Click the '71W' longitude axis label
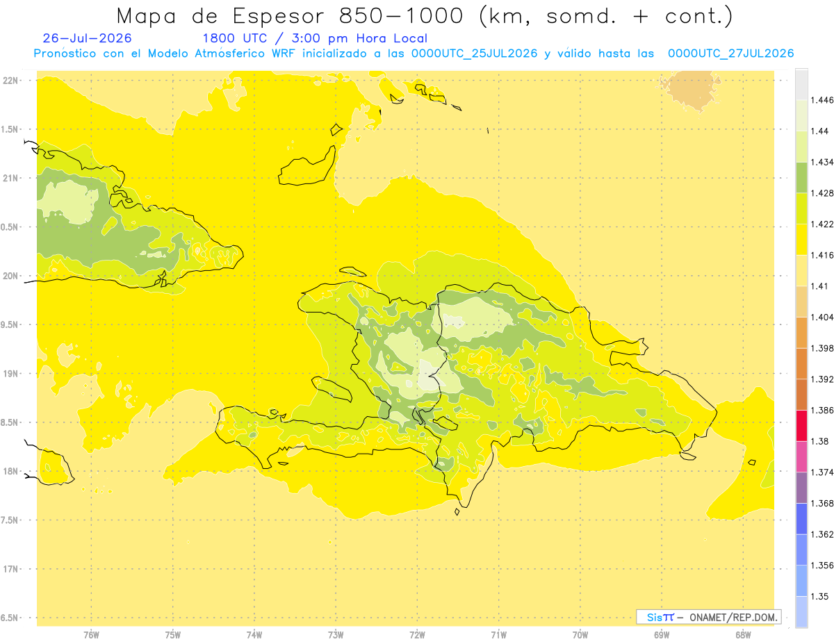 coord(498,635)
